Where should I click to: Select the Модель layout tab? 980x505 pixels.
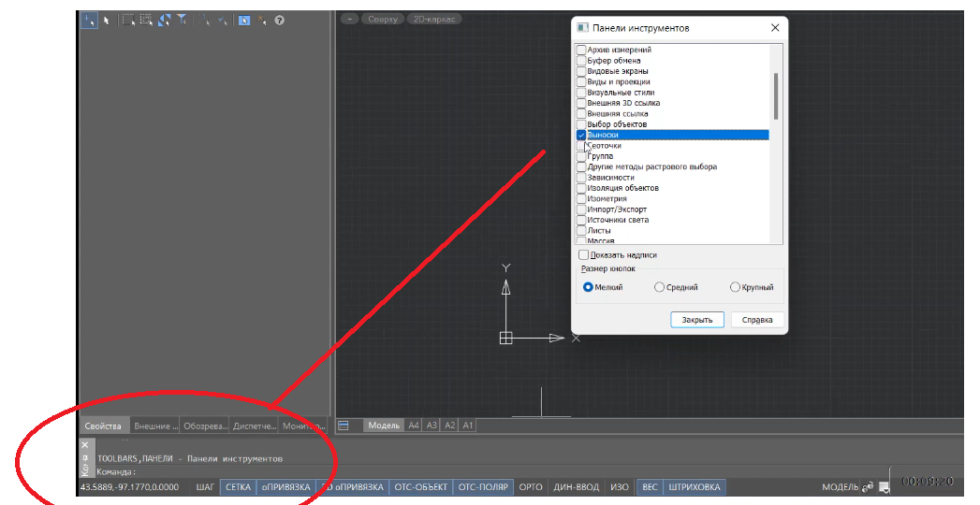pos(384,426)
